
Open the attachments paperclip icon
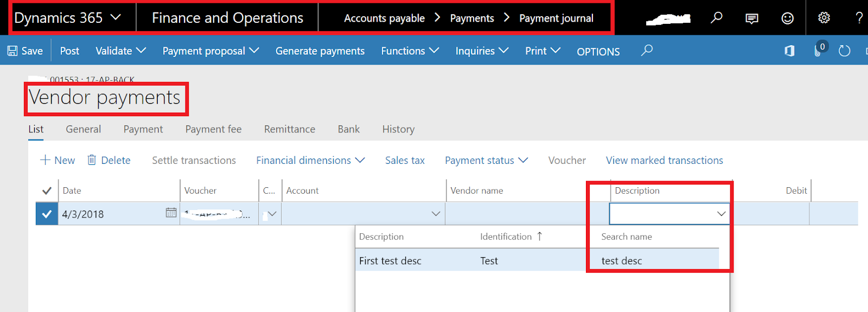[x=818, y=50]
